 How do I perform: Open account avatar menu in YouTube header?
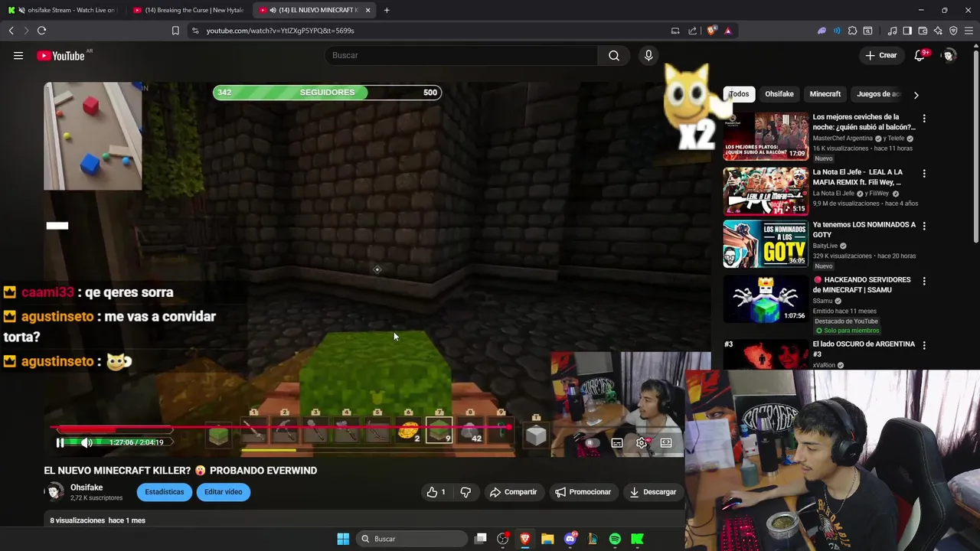pyautogui.click(x=949, y=55)
